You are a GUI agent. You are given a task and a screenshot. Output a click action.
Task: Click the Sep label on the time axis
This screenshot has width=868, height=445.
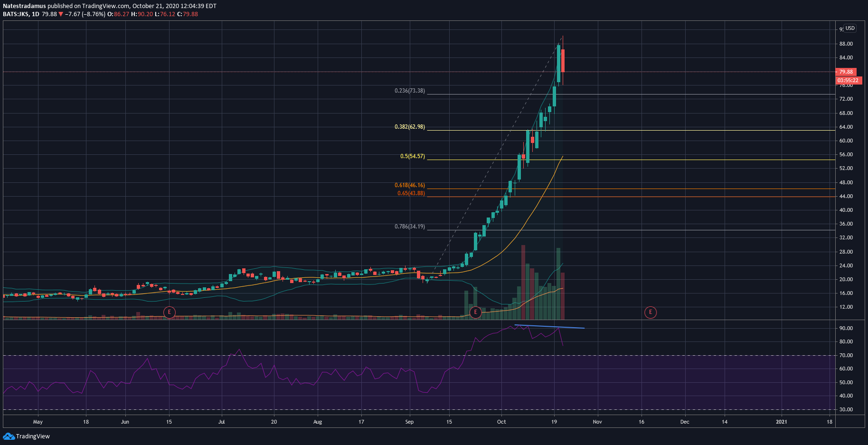click(409, 422)
